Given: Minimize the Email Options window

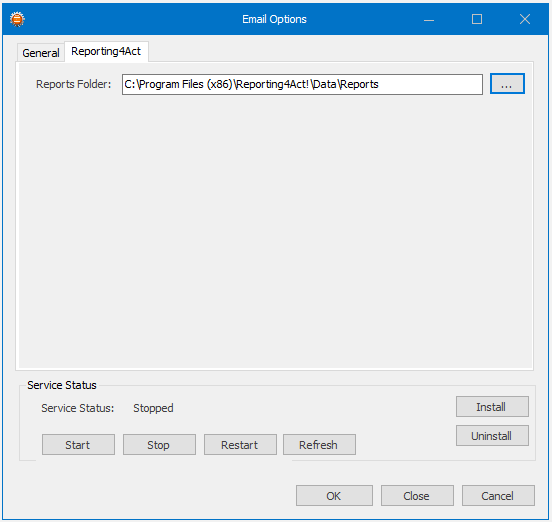Looking at the screenshot, I should tap(429, 19).
